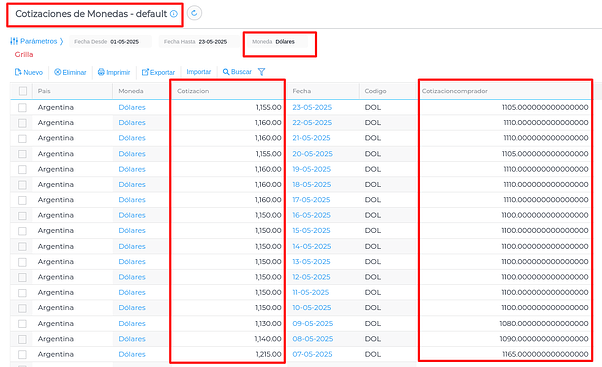The width and height of the screenshot is (602, 367).
Task: Open the Fecha Desde date field
Action: point(111,41)
